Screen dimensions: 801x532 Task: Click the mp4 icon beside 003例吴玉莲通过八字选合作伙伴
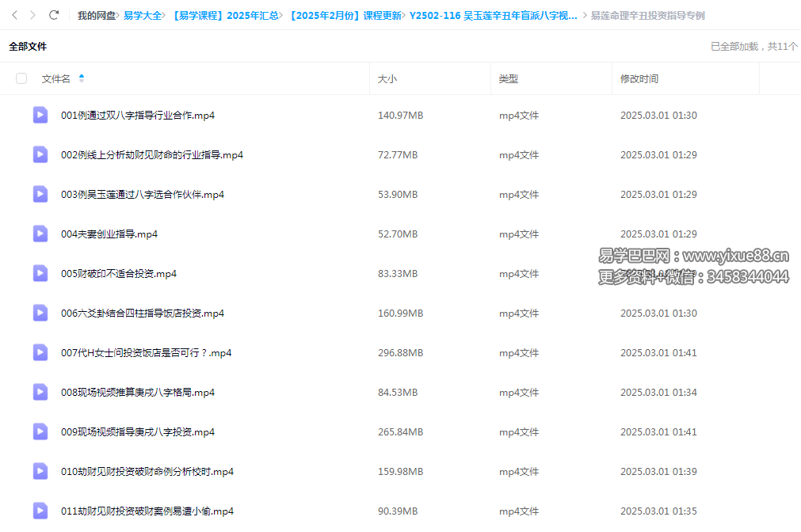coord(40,193)
